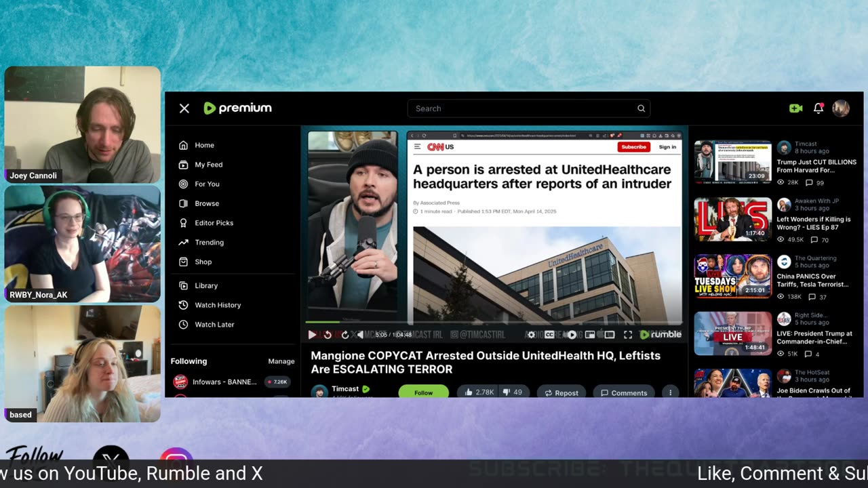
Task: Click the search magnifier icon
Action: coord(641,108)
